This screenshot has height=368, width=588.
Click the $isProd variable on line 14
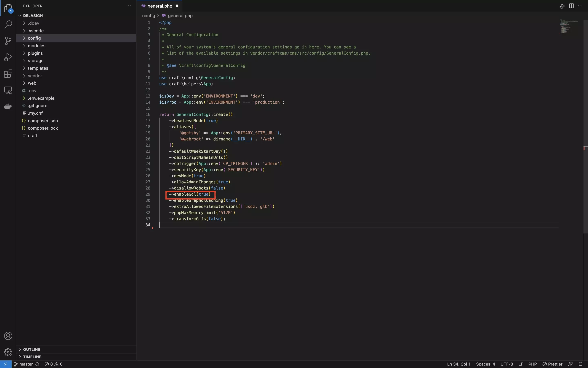[x=168, y=102]
